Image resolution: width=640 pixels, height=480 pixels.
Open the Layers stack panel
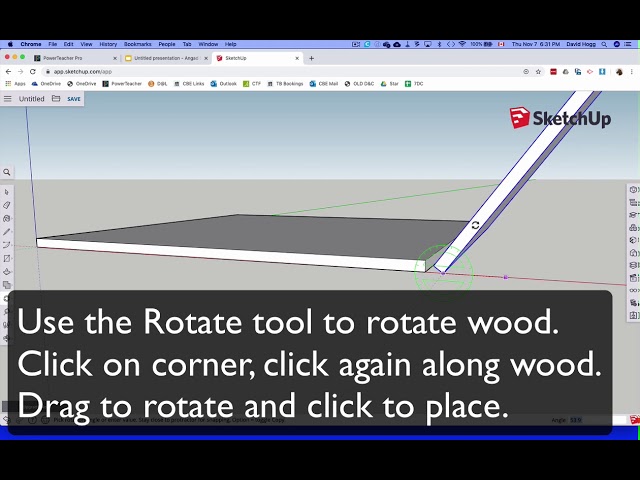tap(633, 265)
